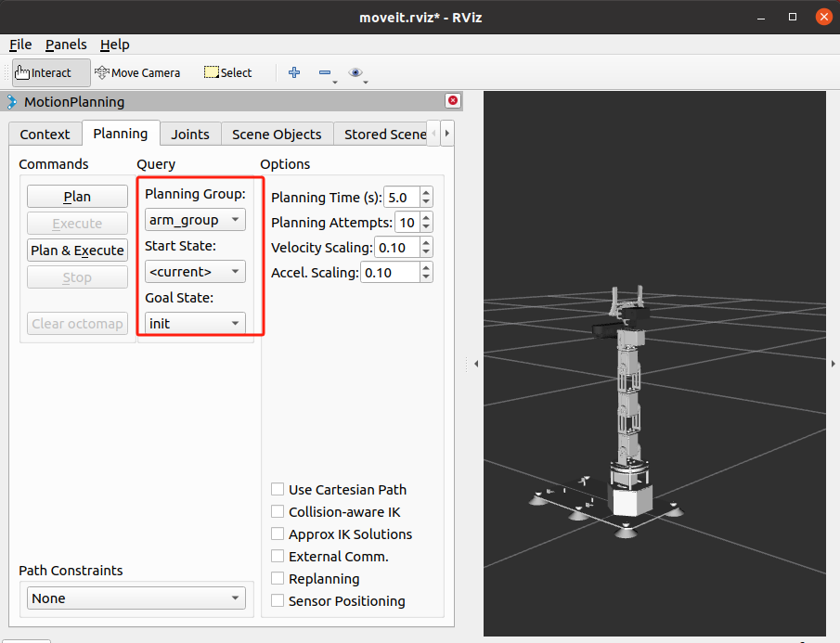Viewport: 840px width, 643px height.
Task: Open the Help menu
Action: tap(115, 45)
